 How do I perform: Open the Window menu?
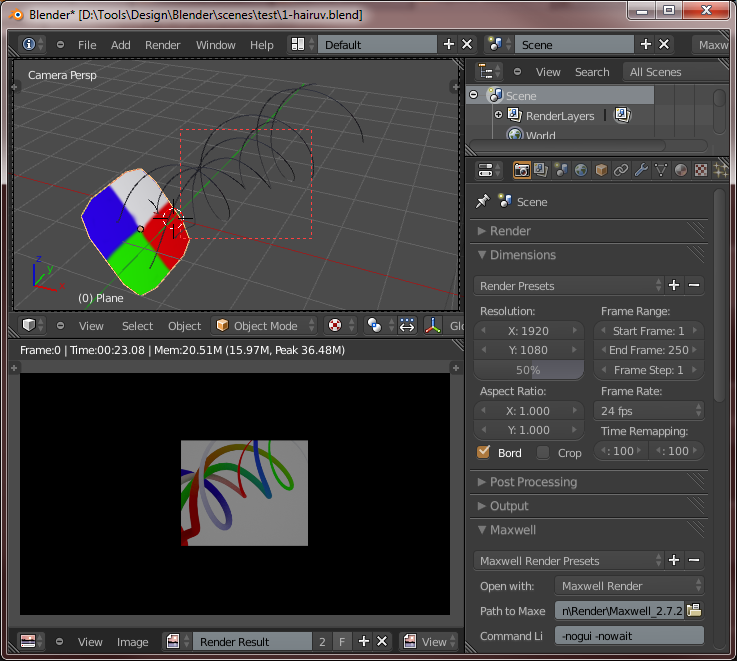(216, 45)
